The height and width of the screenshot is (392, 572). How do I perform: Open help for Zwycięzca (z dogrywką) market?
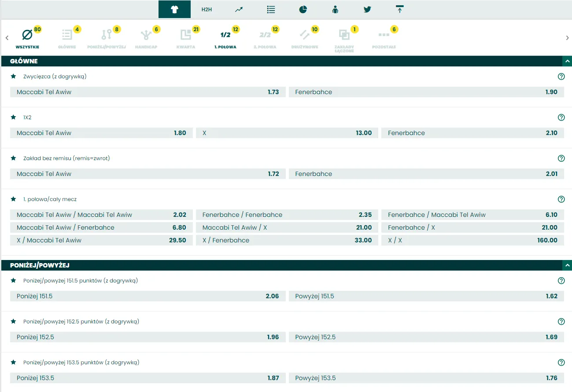click(x=561, y=77)
